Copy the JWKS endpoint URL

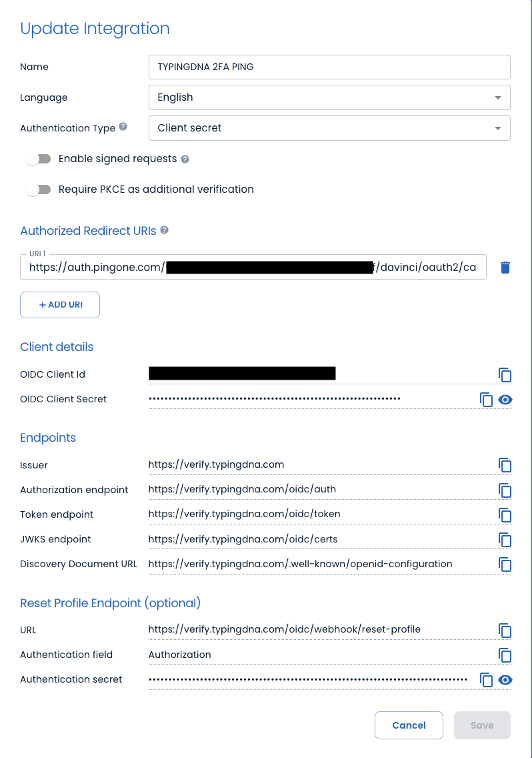[505, 540]
